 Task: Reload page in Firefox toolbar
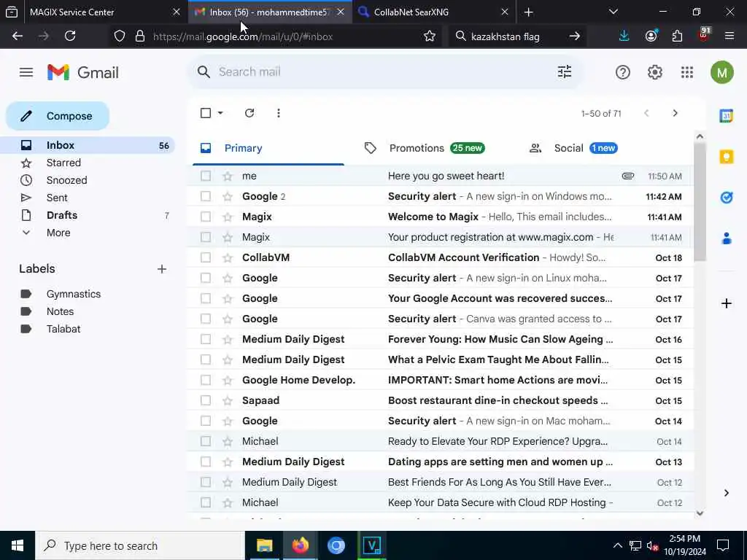(70, 36)
